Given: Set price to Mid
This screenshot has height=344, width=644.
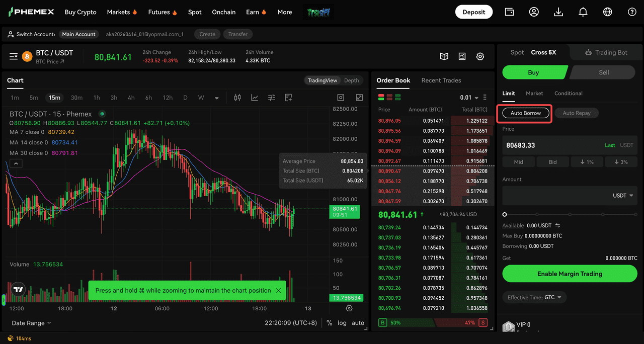Looking at the screenshot, I should click(519, 162).
